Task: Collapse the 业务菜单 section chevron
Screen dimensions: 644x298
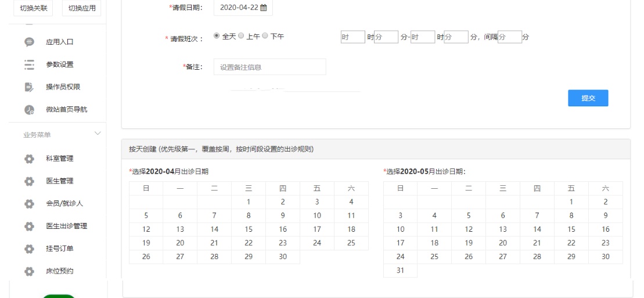Action: [x=97, y=134]
